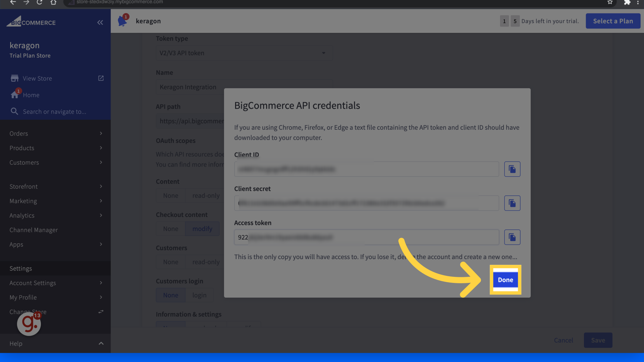Click the Search or navigate to field
This screenshot has height=362, width=644.
[x=54, y=112]
